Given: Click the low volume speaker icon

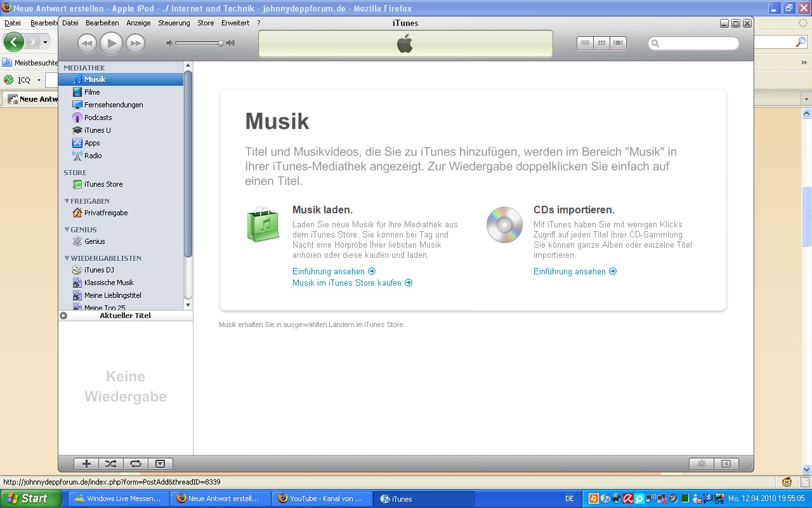Looking at the screenshot, I should [x=169, y=43].
